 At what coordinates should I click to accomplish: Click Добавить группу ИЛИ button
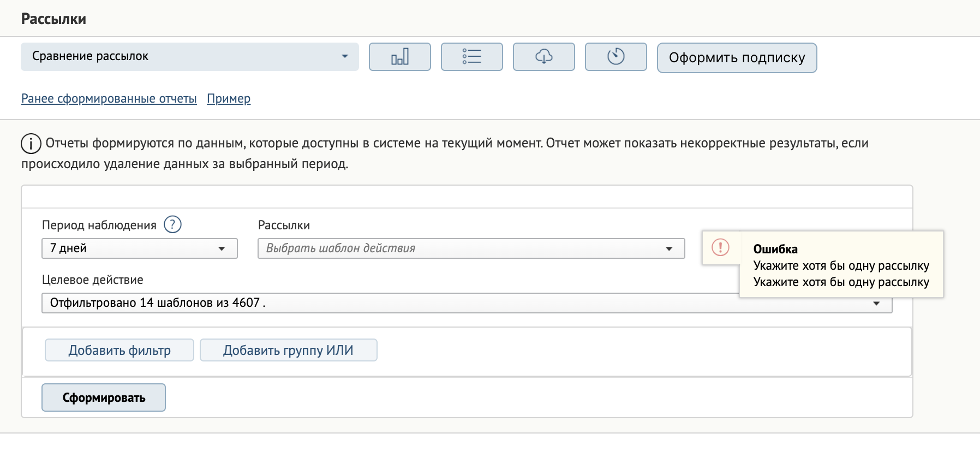coord(289,350)
